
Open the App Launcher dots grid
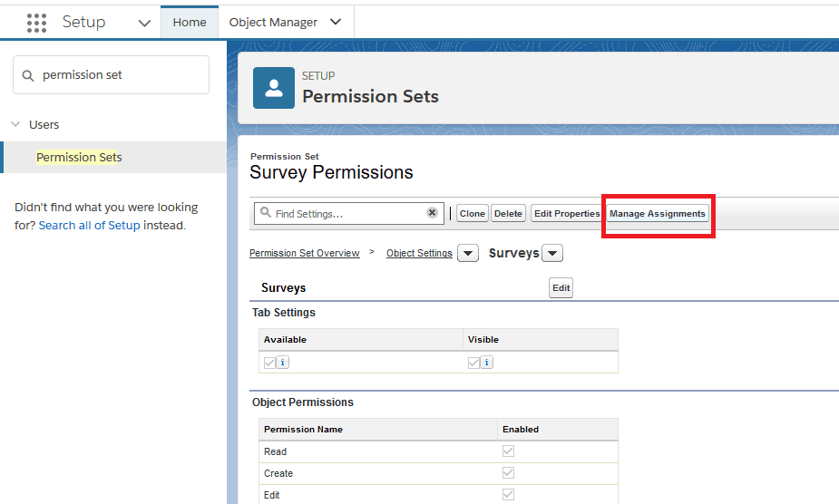(36, 23)
